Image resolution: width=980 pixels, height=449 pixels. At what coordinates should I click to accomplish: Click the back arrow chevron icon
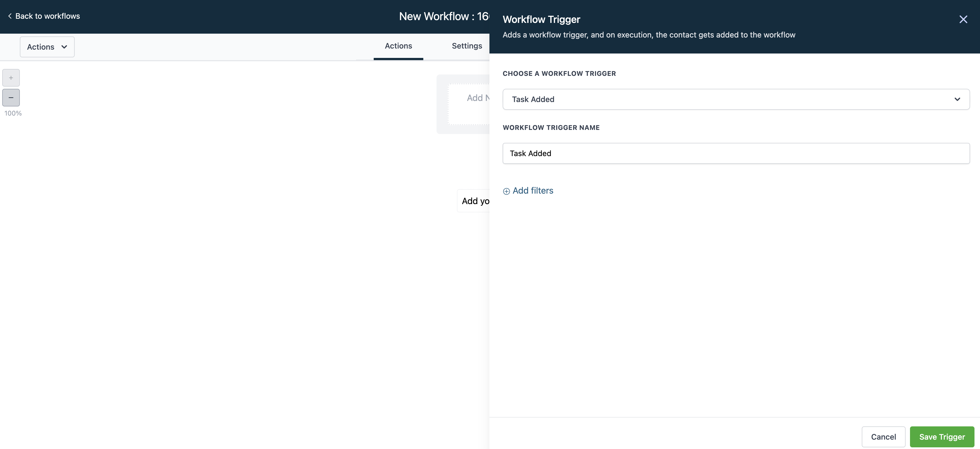(10, 16)
